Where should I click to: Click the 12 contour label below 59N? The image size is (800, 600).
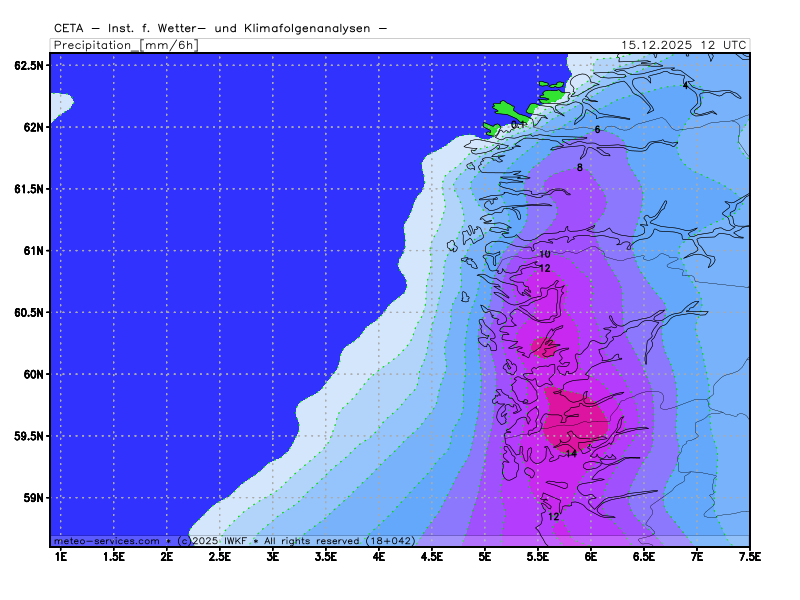click(x=553, y=517)
